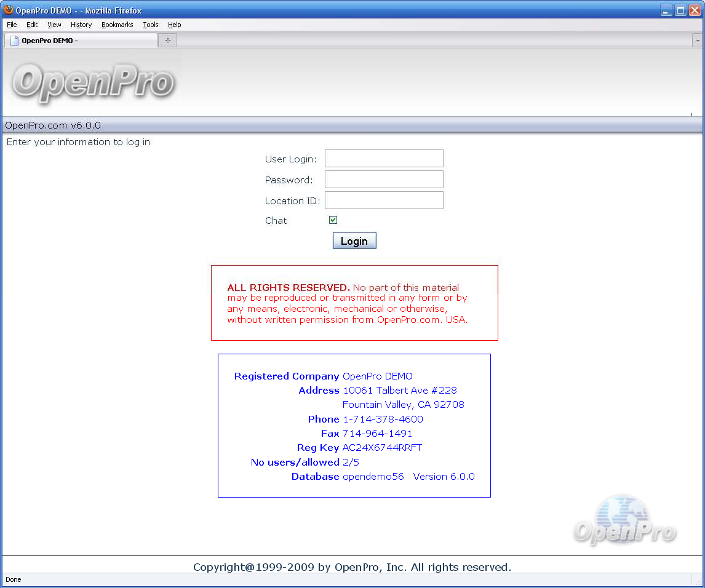Select the OpenPro DEMO browser tab
The height and width of the screenshot is (588, 705).
coord(80,41)
